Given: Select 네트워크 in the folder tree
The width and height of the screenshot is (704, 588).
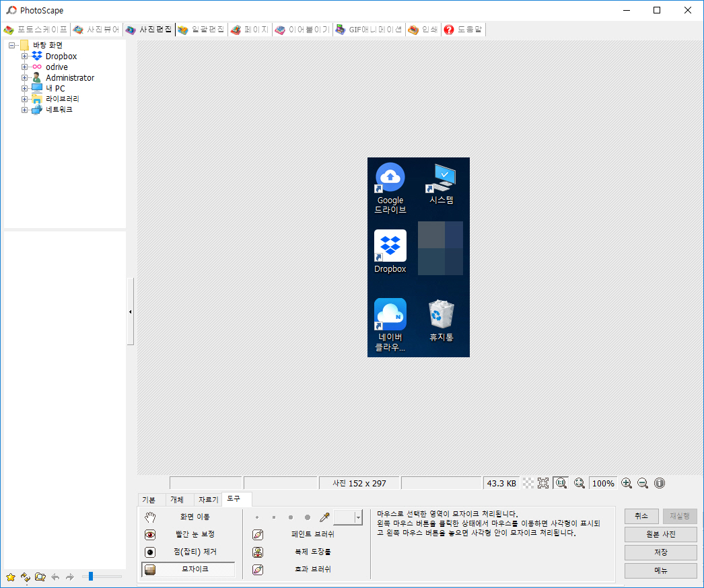Looking at the screenshot, I should [59, 110].
